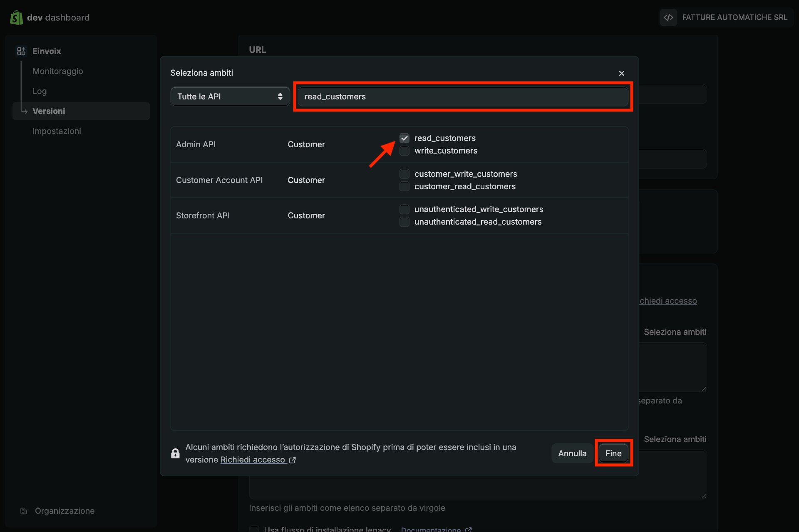
Task: Enable customer_write_customers scope
Action: pos(404,174)
